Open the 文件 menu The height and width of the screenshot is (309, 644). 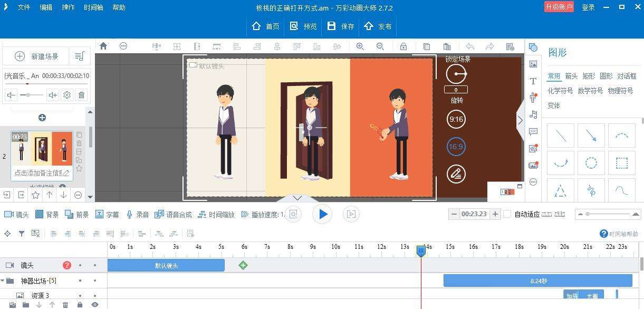tap(24, 7)
